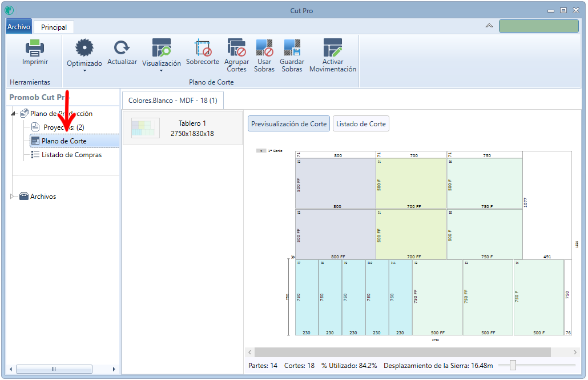
Task: Switch to the Principal ribbon tab
Action: click(x=54, y=27)
